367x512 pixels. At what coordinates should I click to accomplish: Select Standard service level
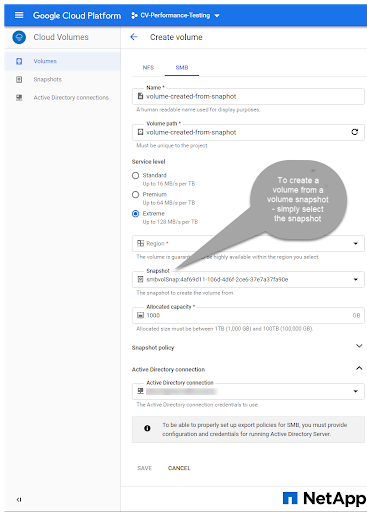point(135,175)
